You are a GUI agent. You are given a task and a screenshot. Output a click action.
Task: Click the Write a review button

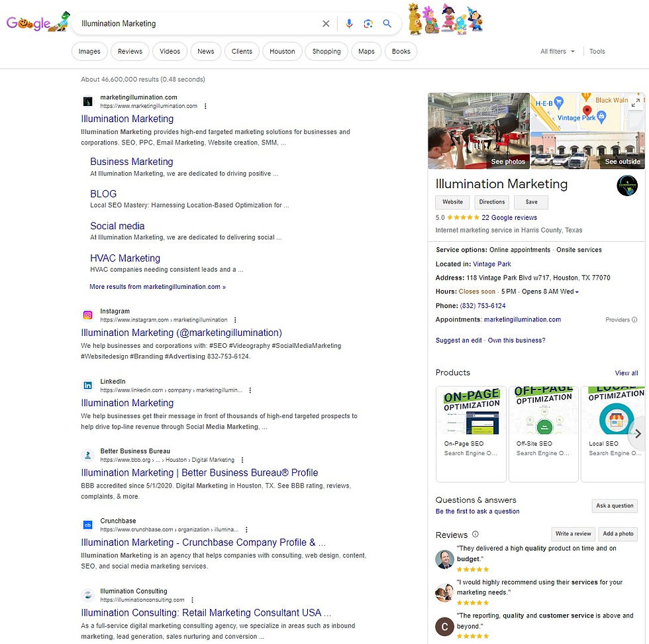574,534
